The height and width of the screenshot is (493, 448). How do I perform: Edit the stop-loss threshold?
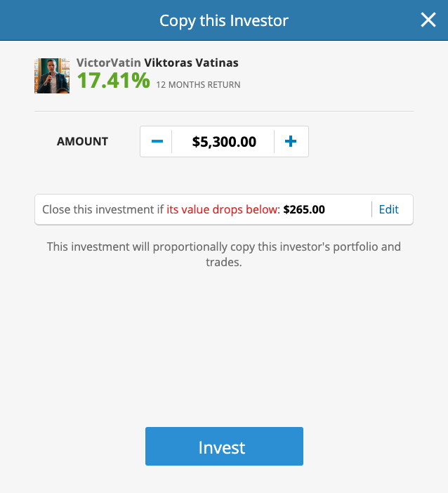[388, 209]
